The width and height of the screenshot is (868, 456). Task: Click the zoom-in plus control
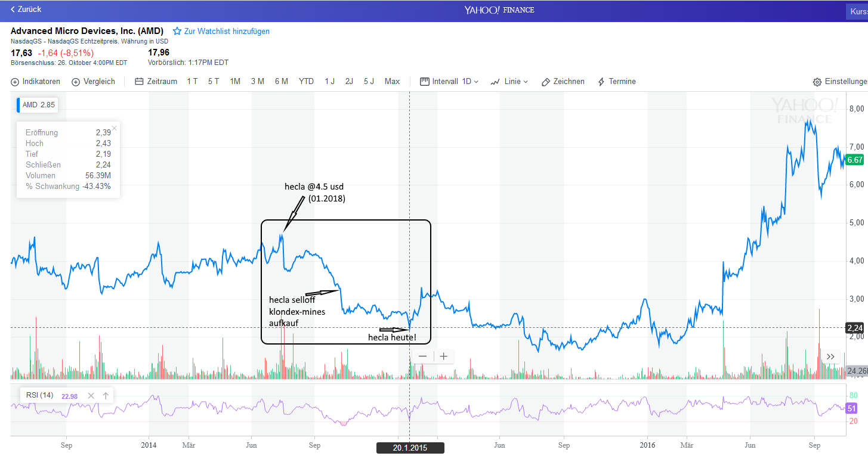pos(443,356)
